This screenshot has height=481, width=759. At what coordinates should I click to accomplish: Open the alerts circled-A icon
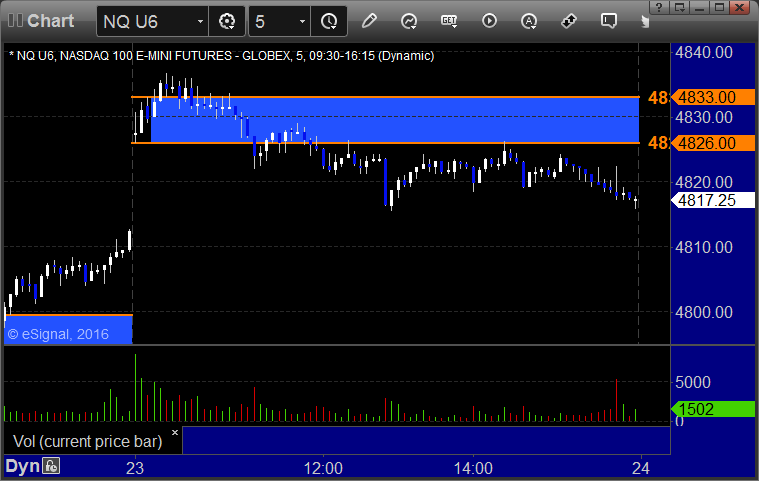(529, 21)
